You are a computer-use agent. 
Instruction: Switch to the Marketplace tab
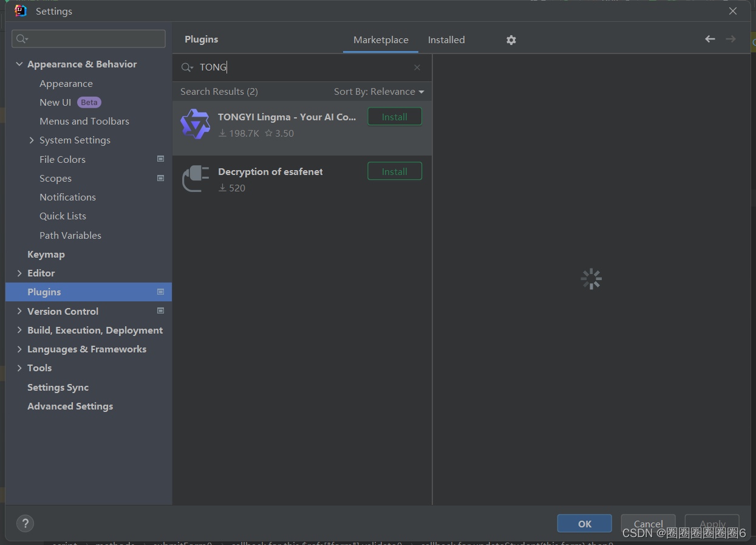(x=381, y=40)
